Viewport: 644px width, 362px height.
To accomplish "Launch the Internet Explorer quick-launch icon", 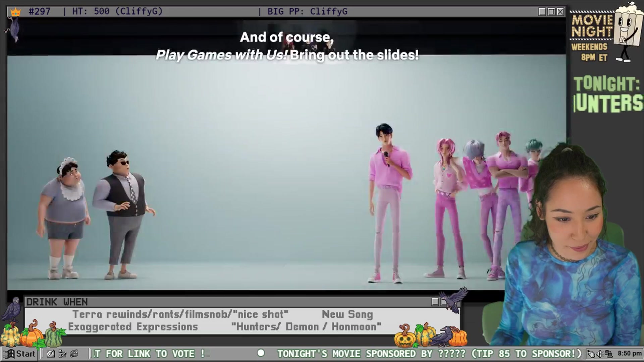I will (74, 354).
